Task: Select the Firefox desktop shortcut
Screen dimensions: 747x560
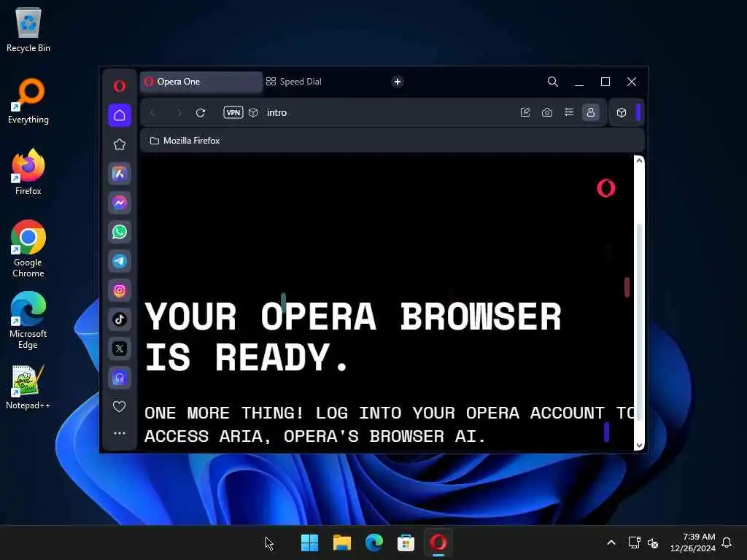Action: (28, 172)
